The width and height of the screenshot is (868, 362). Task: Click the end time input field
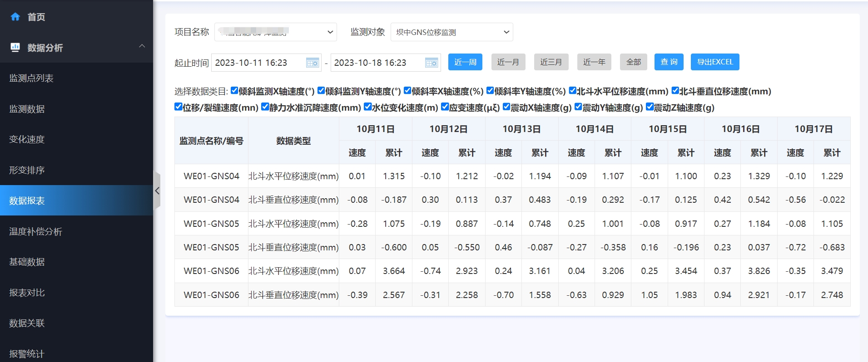click(x=386, y=63)
